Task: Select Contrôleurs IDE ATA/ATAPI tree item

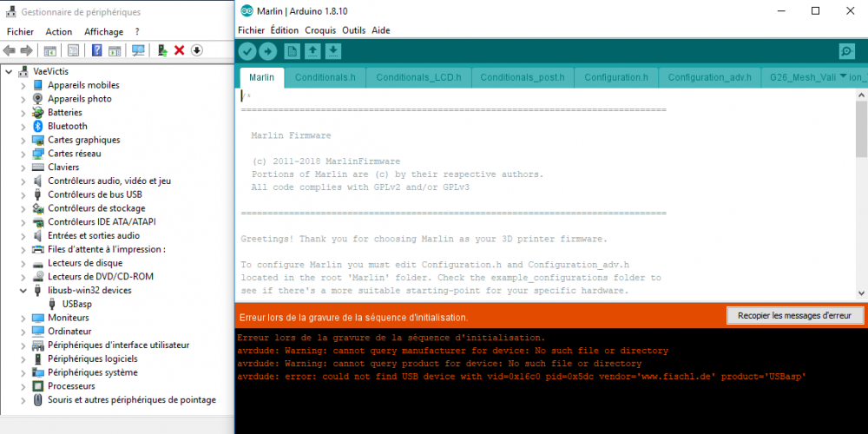Action: [102, 222]
